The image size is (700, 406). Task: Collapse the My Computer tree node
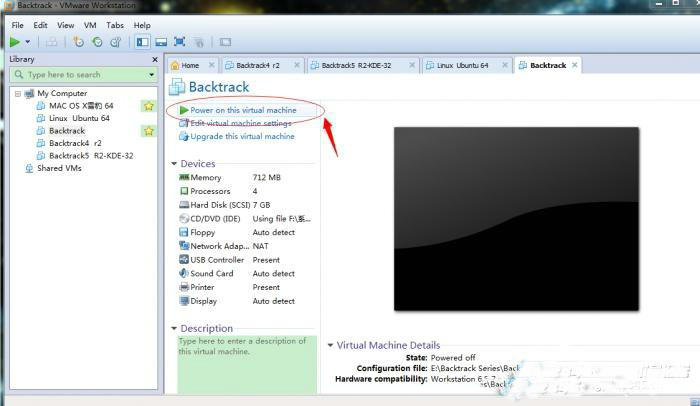(18, 93)
